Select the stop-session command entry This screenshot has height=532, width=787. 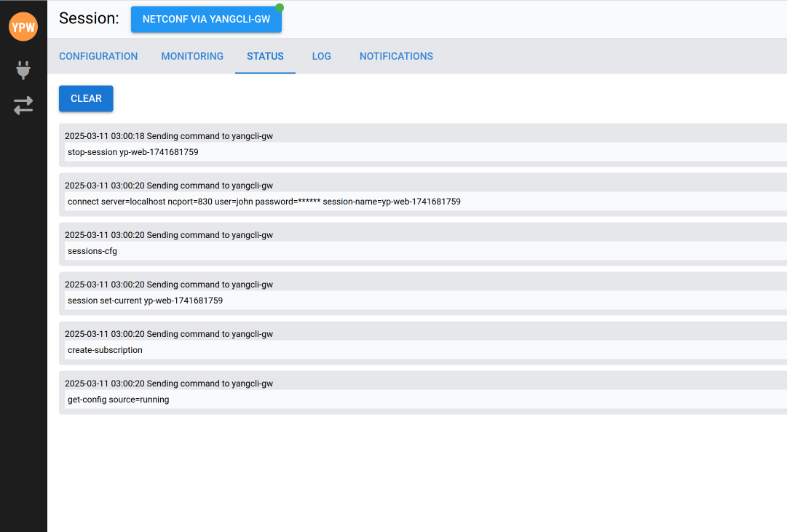point(133,152)
